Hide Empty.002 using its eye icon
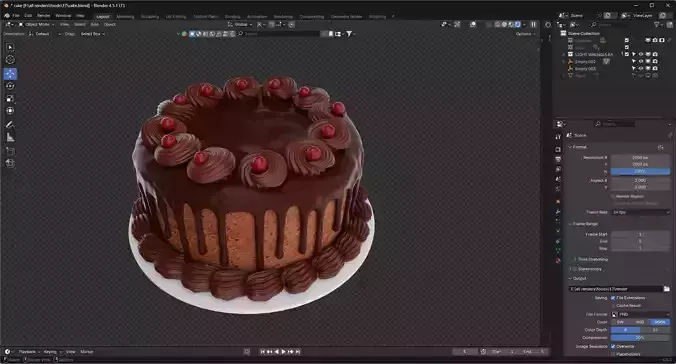The width and height of the screenshot is (676, 364). pyautogui.click(x=641, y=62)
